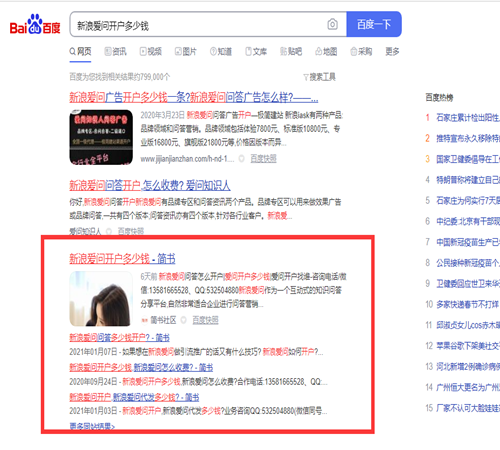Open hot item 6 中纪委:北京有干部
The image size is (500, 450).
pyautogui.click(x=468, y=221)
